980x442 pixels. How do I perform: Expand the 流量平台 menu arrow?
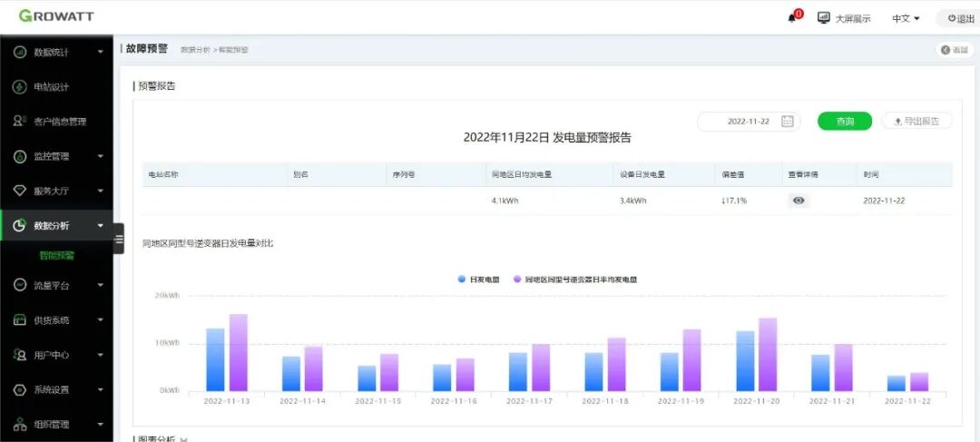click(101, 285)
